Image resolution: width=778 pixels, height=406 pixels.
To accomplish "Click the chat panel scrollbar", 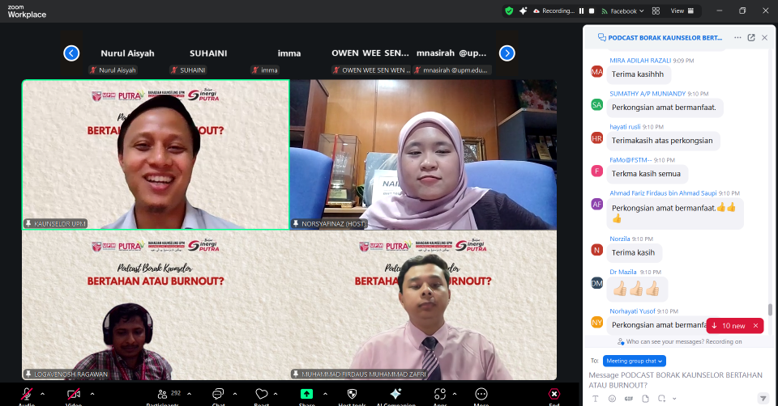I will [770, 310].
